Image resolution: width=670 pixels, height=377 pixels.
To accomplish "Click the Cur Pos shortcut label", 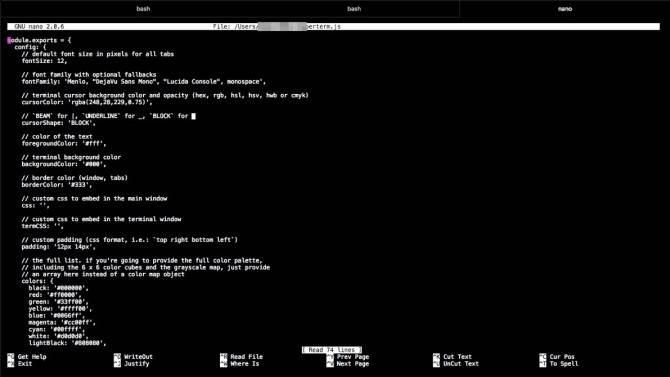I will point(562,356).
